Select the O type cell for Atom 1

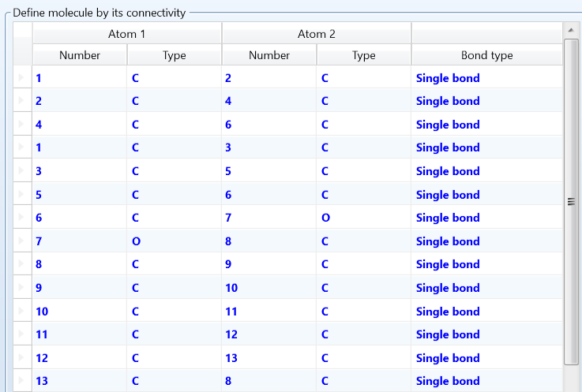pyautogui.click(x=136, y=241)
